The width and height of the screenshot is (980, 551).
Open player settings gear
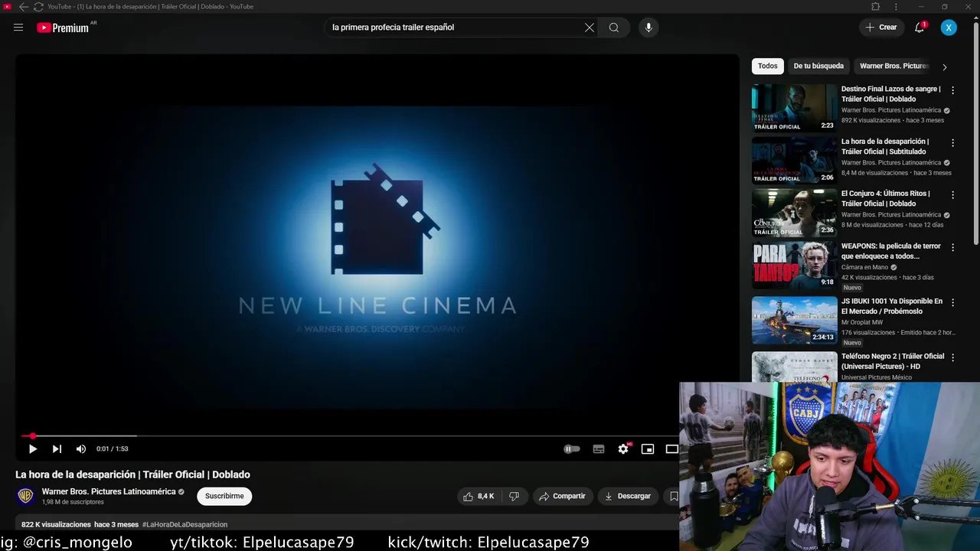coord(623,449)
